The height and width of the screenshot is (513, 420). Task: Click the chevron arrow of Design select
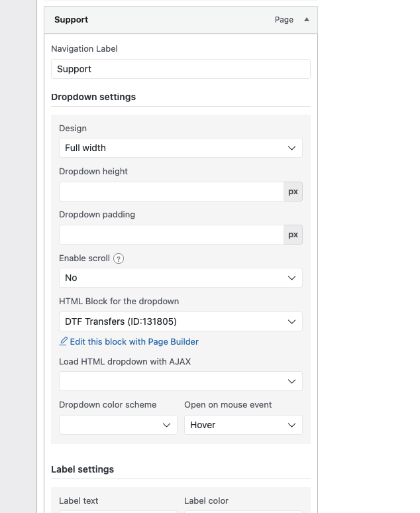(291, 148)
